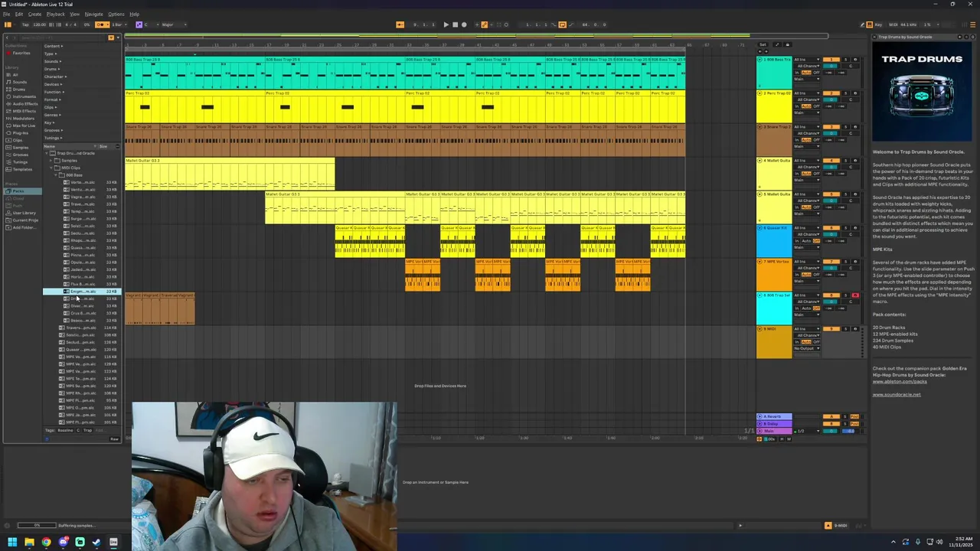Viewport: 980px width, 551px height.
Task: Open the Templates category in browser
Action: pyautogui.click(x=21, y=169)
